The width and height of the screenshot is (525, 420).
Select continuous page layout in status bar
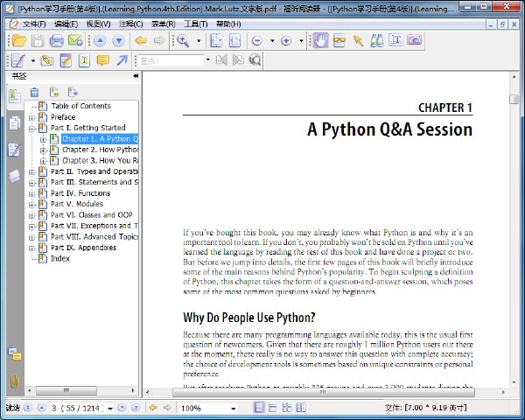coord(273,408)
